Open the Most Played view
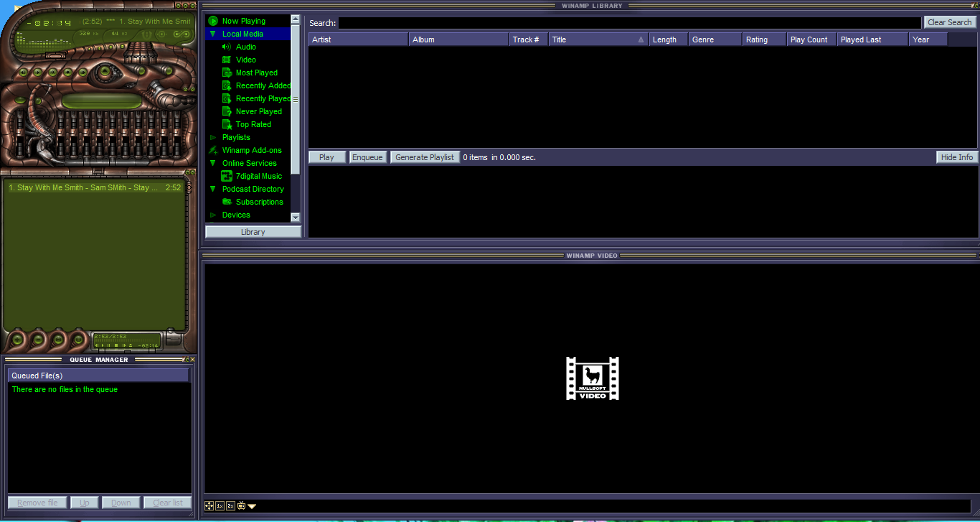Viewport: 980px width, 522px height. coord(257,73)
